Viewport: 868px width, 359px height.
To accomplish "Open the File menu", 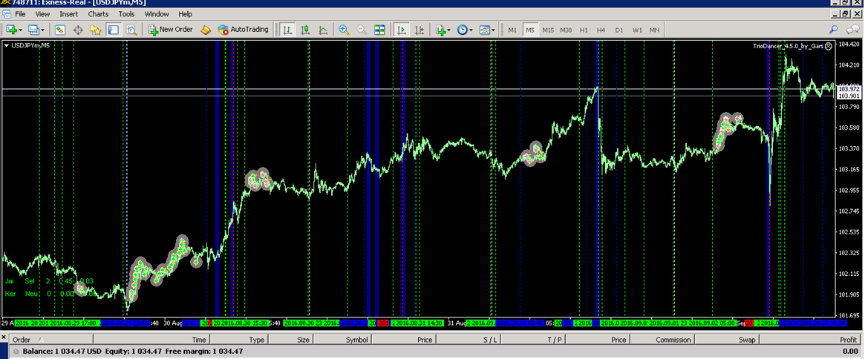I will pyautogui.click(x=20, y=14).
